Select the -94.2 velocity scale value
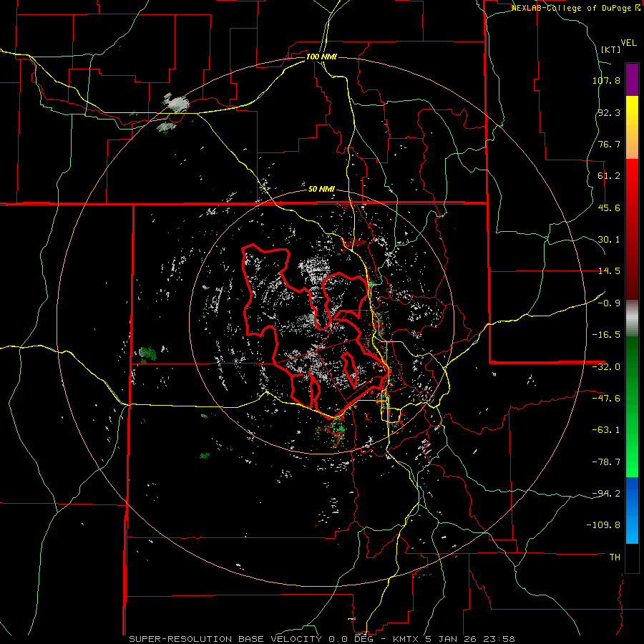This screenshot has width=644, height=644. click(x=606, y=494)
